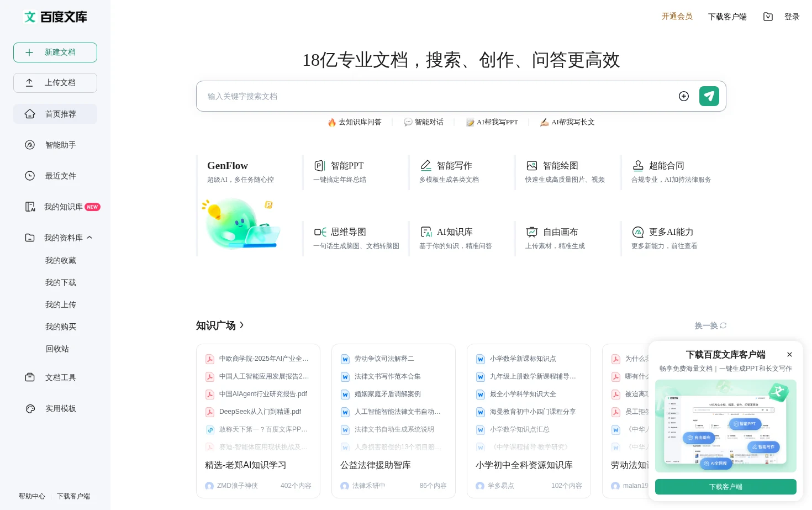Open 精选-老郑AI知识学习 knowledge base title

[246, 465]
